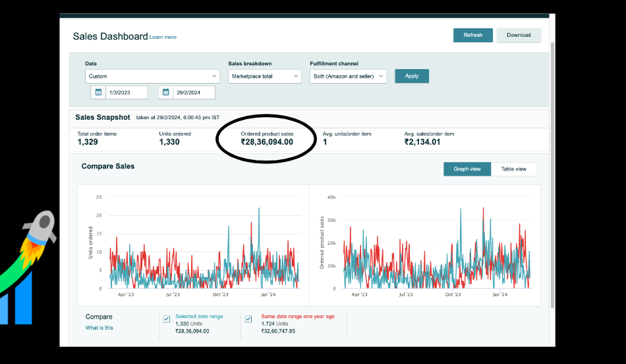
Task: Toggle Same date range one year ago checkbox
Action: tap(248, 319)
